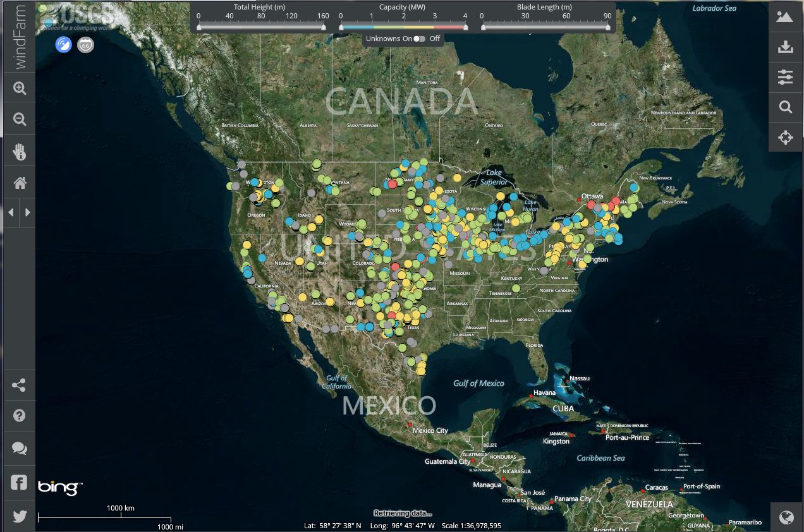The height and width of the screenshot is (532, 804).
Task: Open the basemap imagery picker
Action: [x=786, y=16]
